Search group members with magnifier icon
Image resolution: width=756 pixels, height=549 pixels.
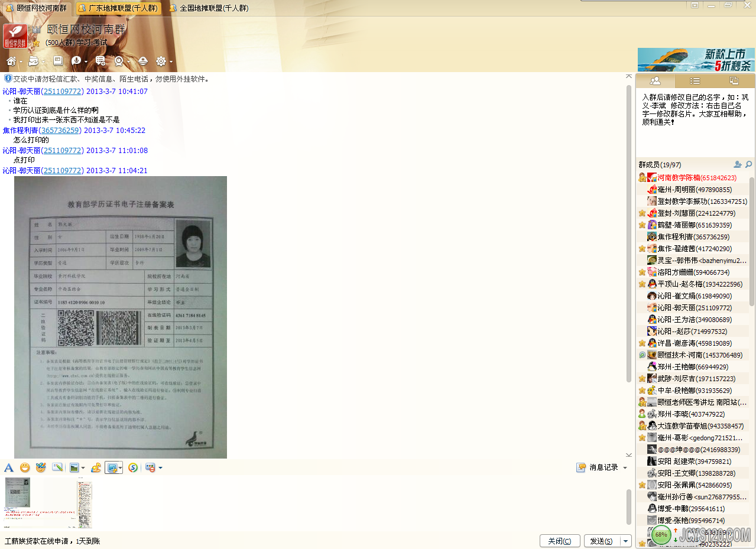coord(748,165)
